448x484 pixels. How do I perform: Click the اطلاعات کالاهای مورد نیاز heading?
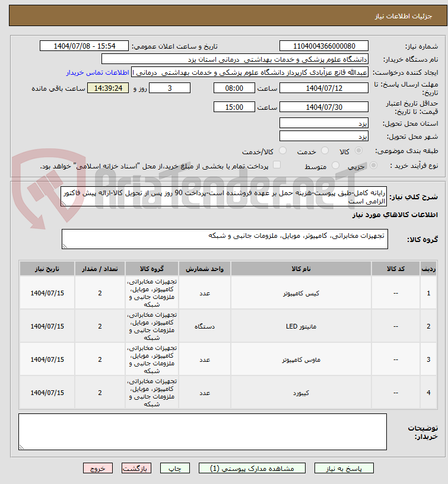click(x=395, y=215)
